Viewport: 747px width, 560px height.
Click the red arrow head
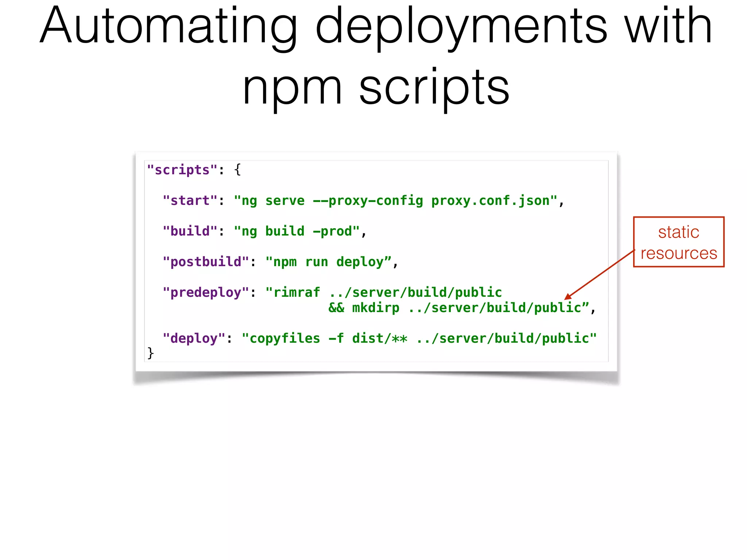pyautogui.click(x=568, y=297)
